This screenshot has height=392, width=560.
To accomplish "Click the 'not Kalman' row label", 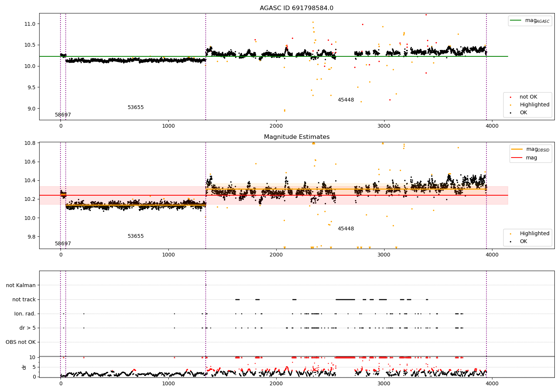I will (x=21, y=286).
